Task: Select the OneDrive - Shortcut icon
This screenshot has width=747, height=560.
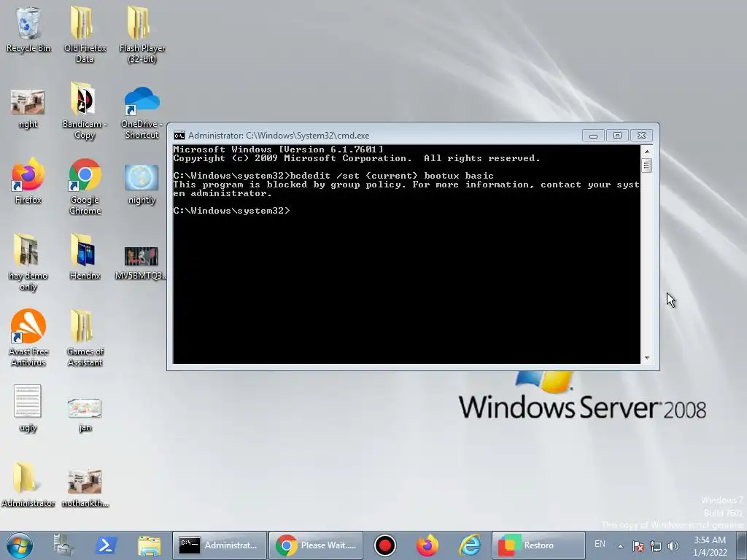Action: point(142,112)
